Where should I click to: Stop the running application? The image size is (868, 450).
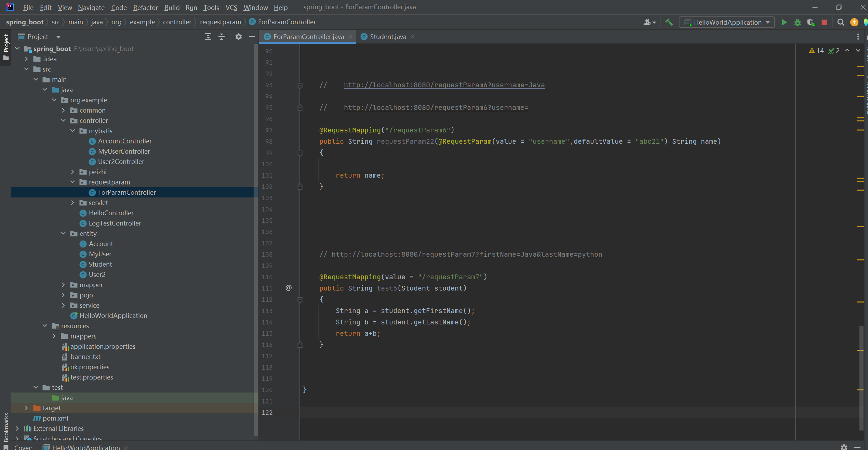(824, 22)
